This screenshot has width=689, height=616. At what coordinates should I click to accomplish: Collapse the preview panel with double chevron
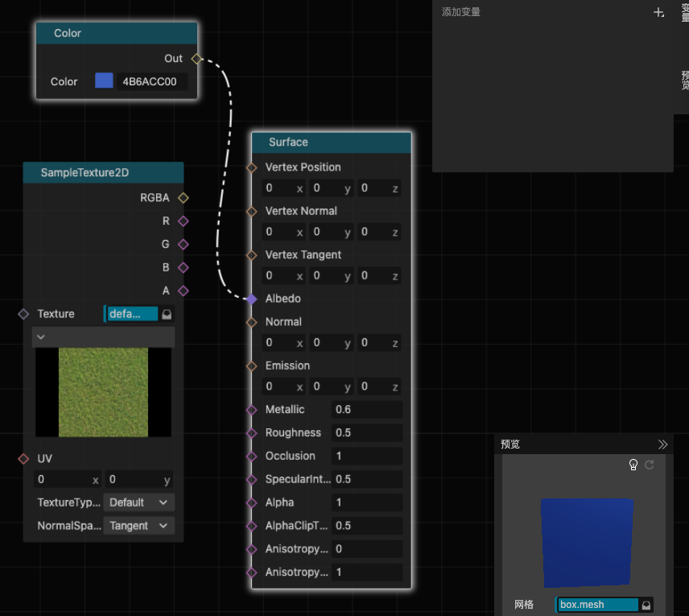[662, 444]
